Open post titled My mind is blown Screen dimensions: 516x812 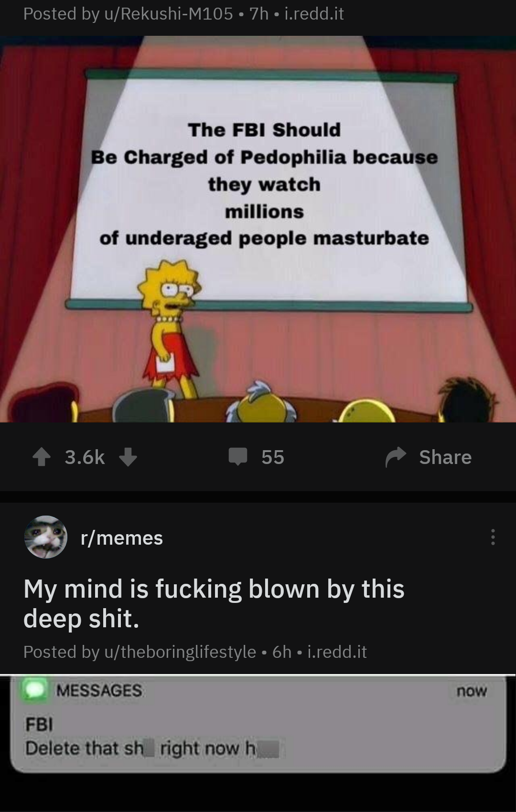click(214, 603)
